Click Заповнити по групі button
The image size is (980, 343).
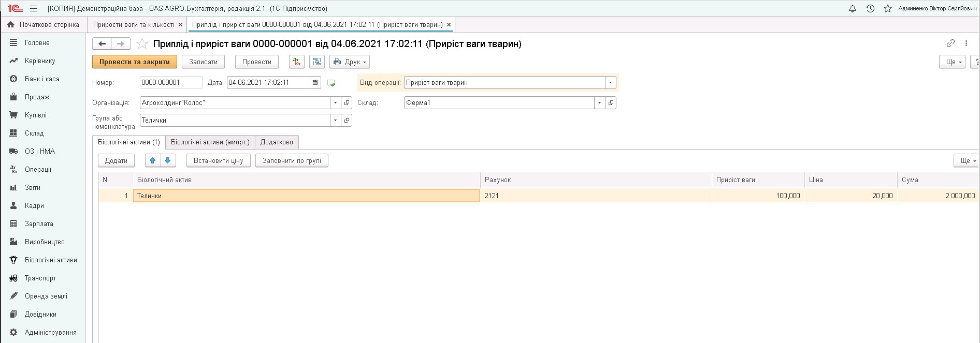[x=292, y=161]
